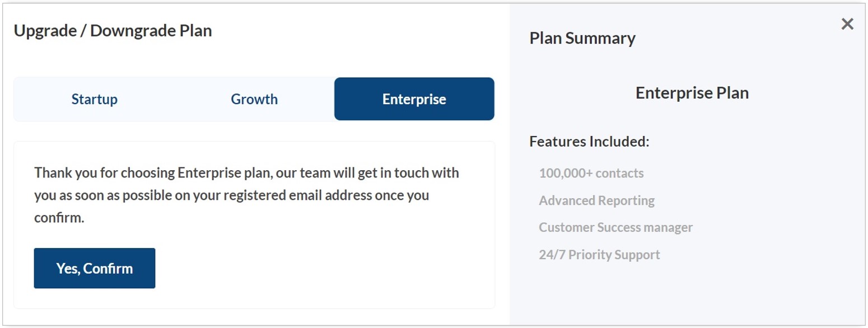Click the Features Included label
The width and height of the screenshot is (868, 328).
(589, 142)
